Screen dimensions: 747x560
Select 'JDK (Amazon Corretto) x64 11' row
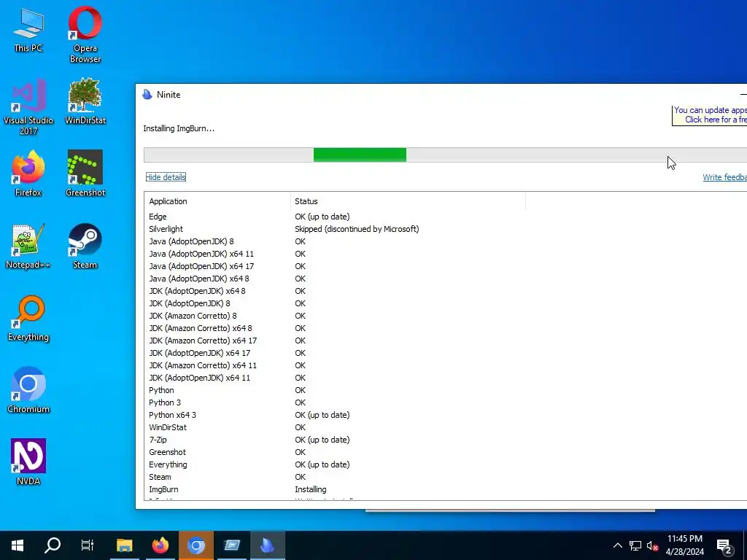tap(446, 365)
